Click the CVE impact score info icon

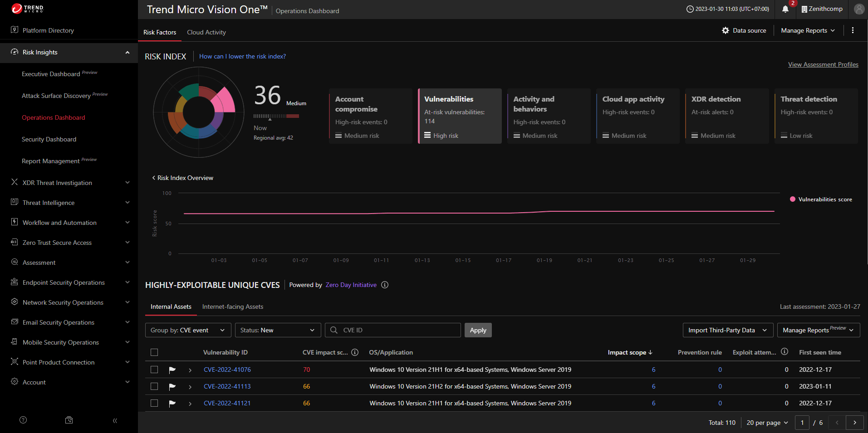pos(355,352)
